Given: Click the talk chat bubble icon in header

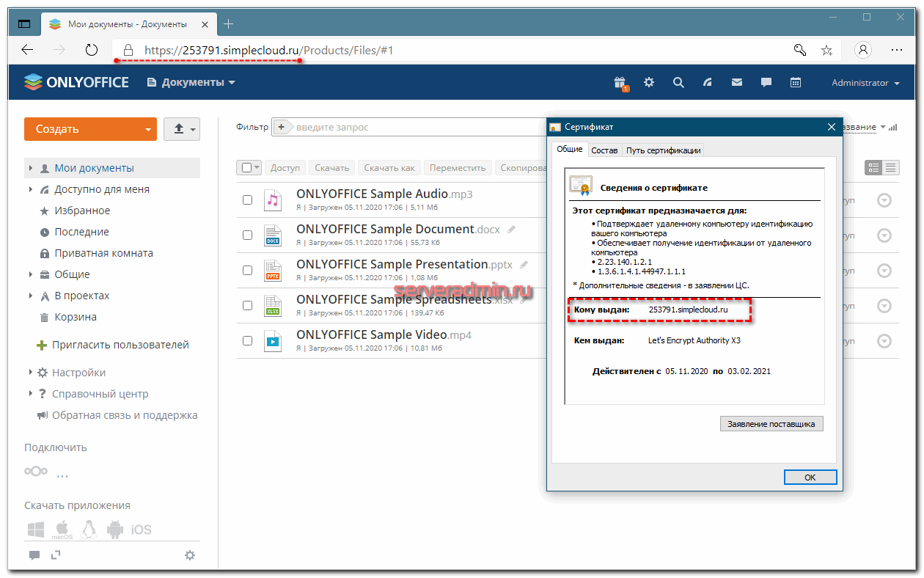Looking at the screenshot, I should point(766,82).
